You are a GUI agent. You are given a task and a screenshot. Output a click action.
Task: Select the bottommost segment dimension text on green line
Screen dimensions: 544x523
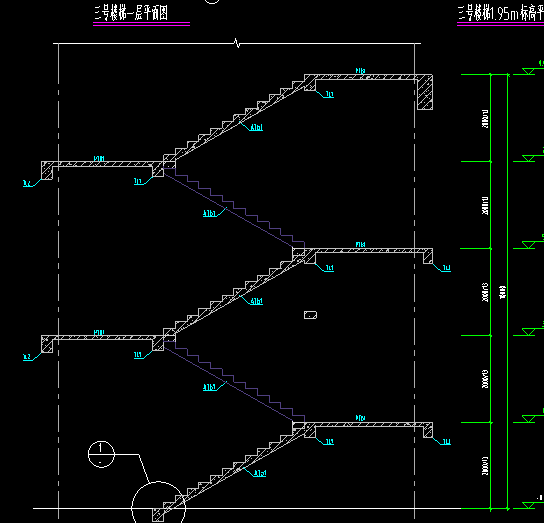[x=485, y=466]
